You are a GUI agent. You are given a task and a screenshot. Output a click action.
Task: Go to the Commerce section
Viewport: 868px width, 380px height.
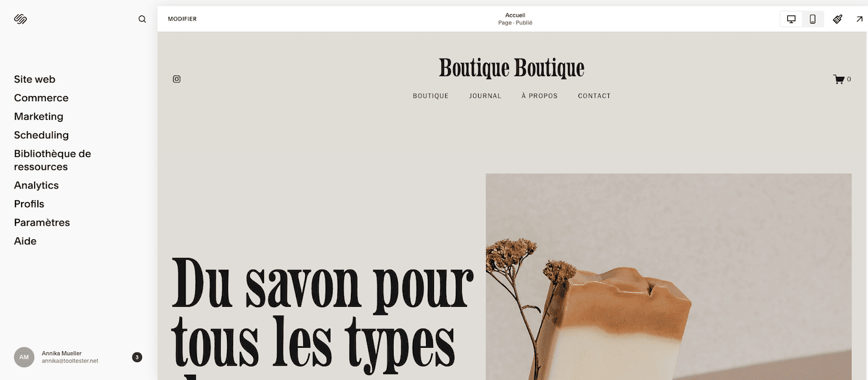42,98
